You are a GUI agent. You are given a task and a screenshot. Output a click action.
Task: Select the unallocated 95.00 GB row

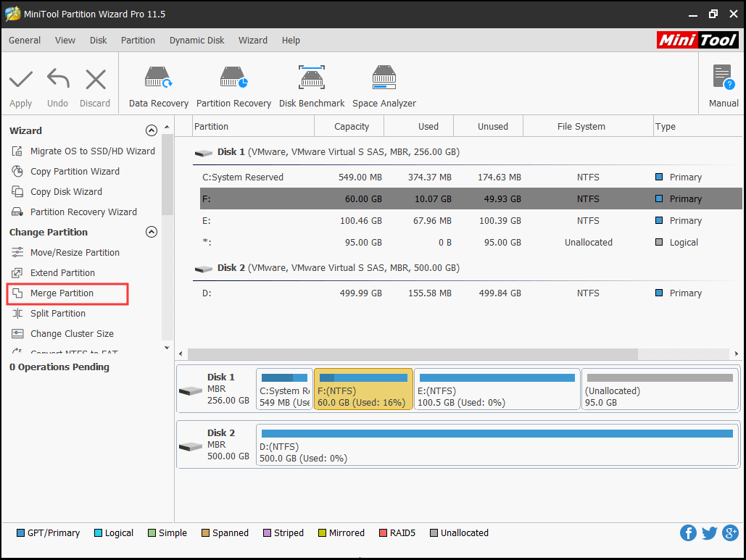[x=471, y=243]
